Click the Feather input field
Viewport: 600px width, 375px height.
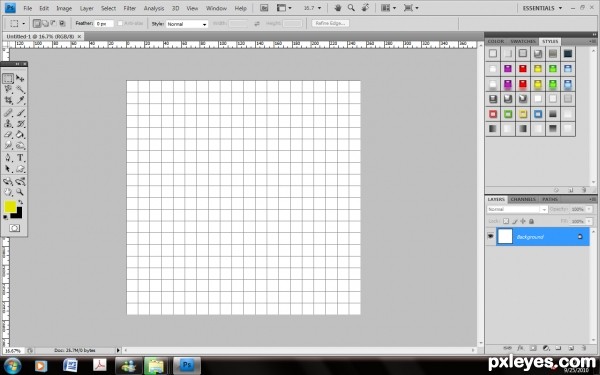(104, 23)
